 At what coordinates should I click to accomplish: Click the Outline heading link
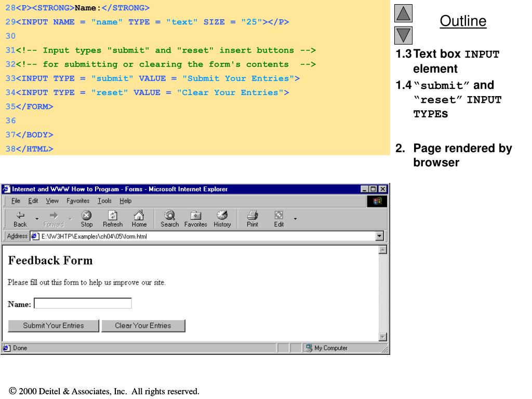click(463, 21)
